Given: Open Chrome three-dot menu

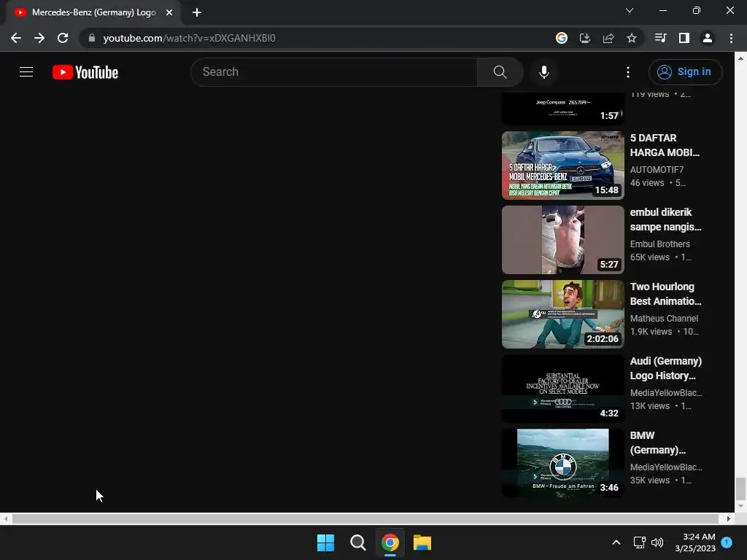Looking at the screenshot, I should (731, 38).
